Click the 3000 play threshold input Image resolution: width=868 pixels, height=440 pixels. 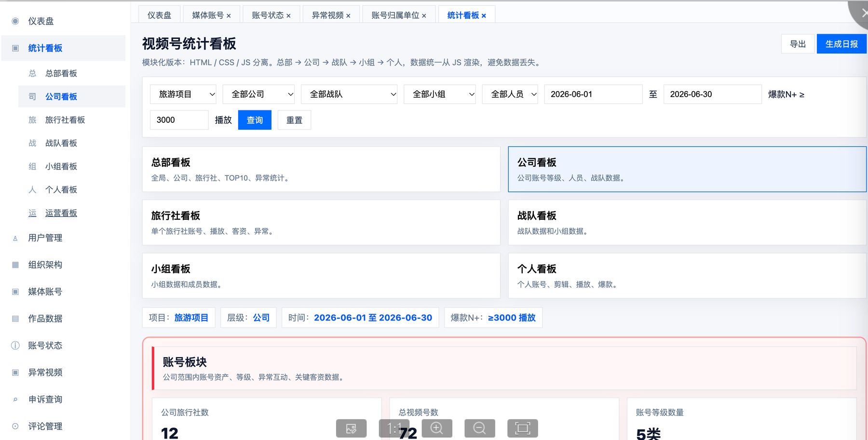[x=179, y=120]
